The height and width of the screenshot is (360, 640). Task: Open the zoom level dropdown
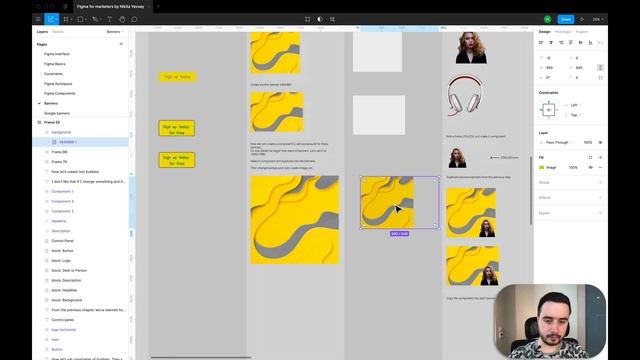[598, 19]
